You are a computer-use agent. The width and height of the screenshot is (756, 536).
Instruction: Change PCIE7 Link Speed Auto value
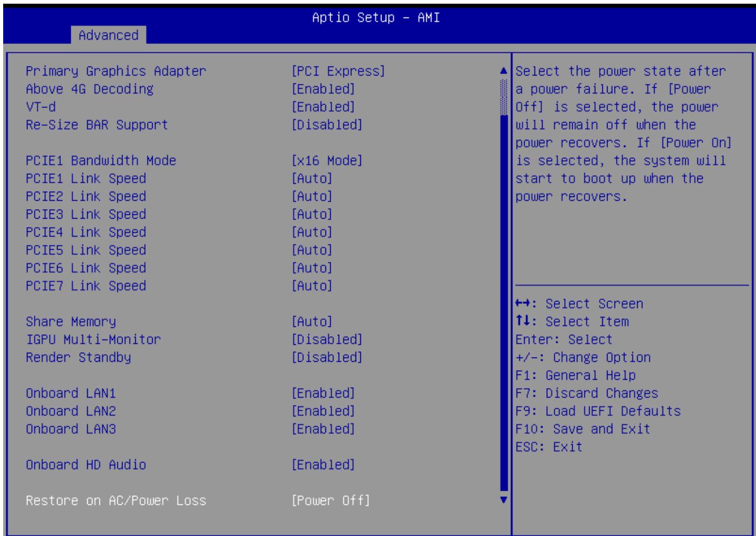click(312, 286)
